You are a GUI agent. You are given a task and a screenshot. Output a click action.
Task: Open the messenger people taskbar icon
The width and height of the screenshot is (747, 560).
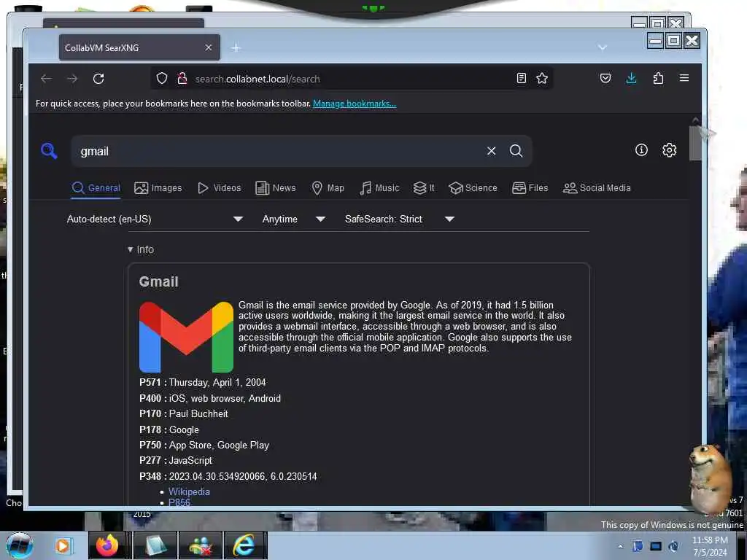point(200,545)
